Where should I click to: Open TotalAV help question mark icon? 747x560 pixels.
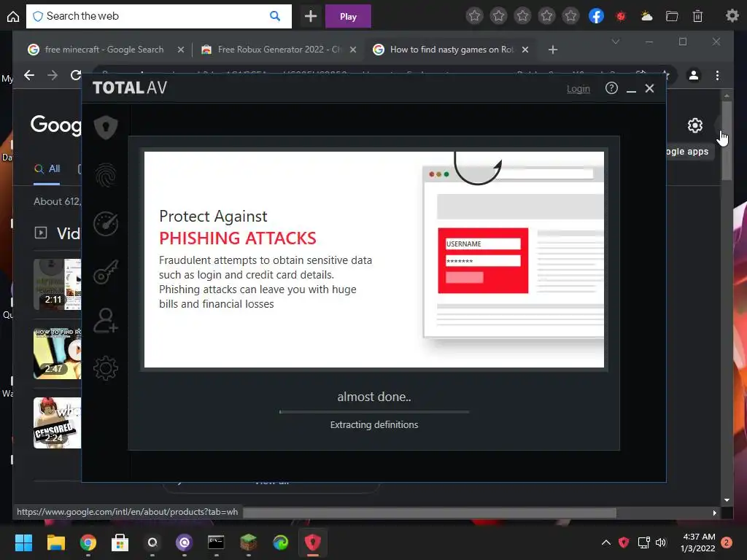coord(611,88)
